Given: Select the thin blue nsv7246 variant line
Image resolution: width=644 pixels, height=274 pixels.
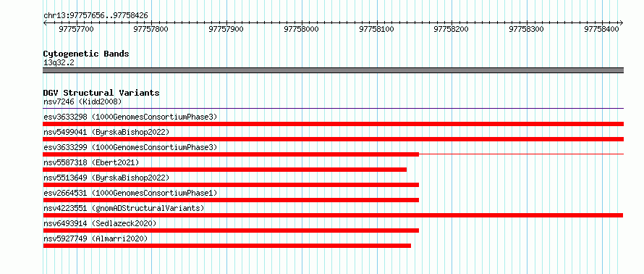Looking at the screenshot, I should click(334, 109).
